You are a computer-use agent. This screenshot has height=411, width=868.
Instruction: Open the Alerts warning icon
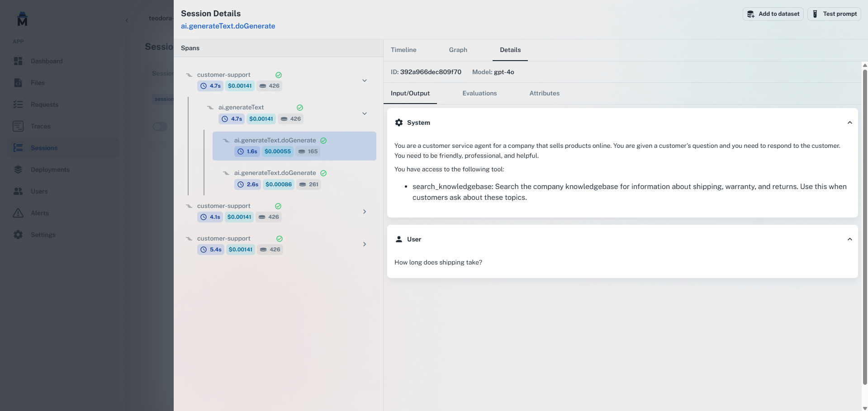click(18, 213)
